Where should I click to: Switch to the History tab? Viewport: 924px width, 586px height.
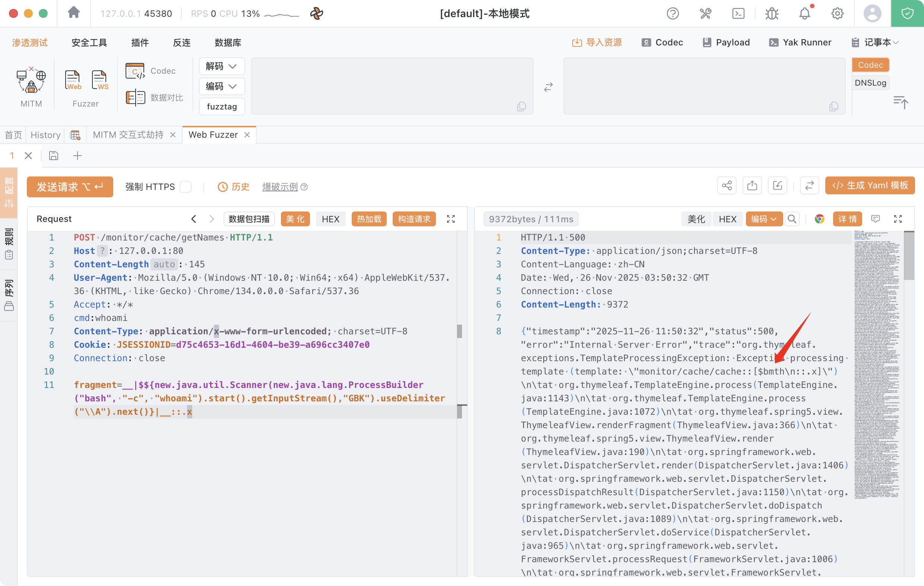[x=45, y=135]
